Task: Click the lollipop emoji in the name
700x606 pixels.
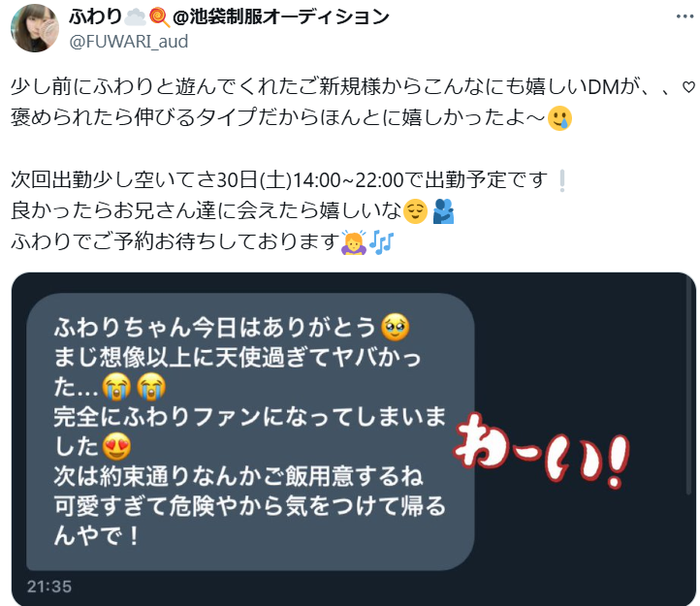Action: (x=159, y=17)
